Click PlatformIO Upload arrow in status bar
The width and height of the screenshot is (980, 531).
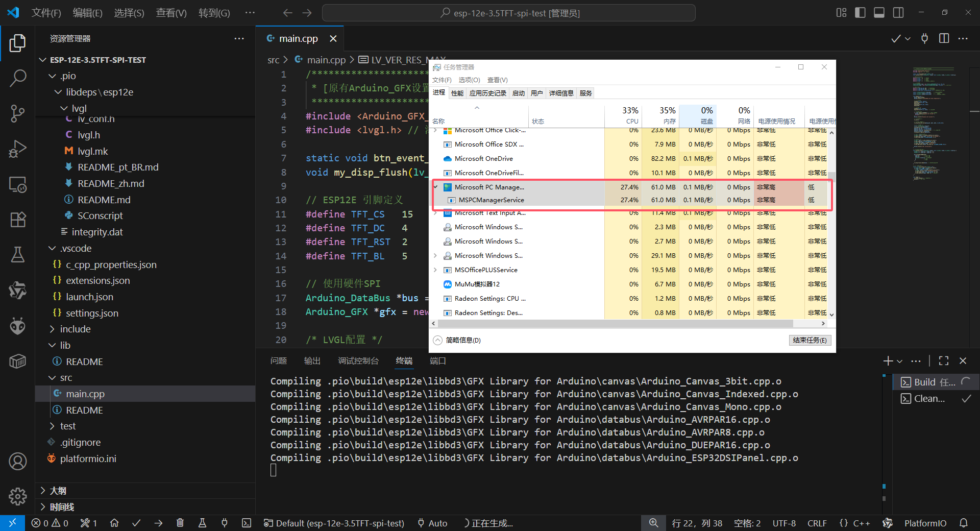coord(158,523)
